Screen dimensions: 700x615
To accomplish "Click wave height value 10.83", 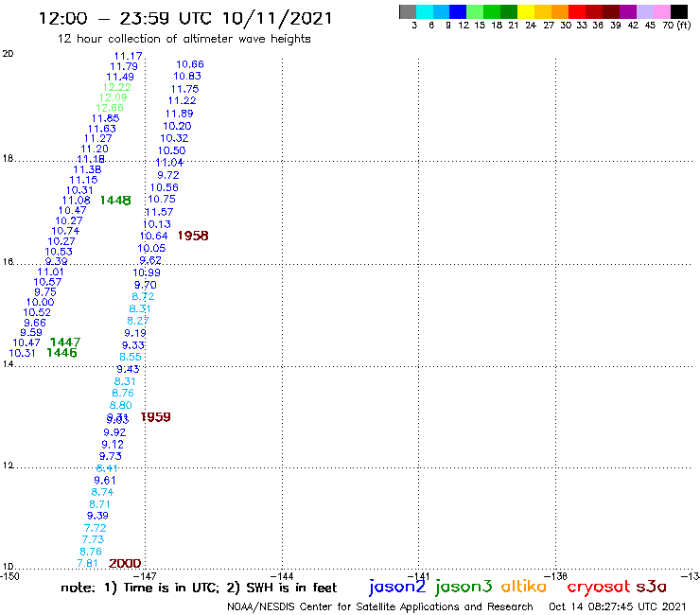I will click(x=187, y=76).
